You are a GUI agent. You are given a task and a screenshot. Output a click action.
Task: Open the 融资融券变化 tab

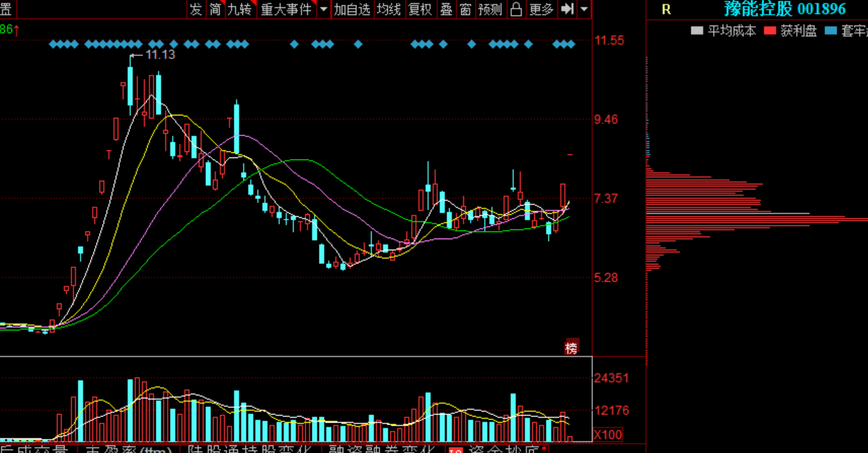click(x=382, y=448)
